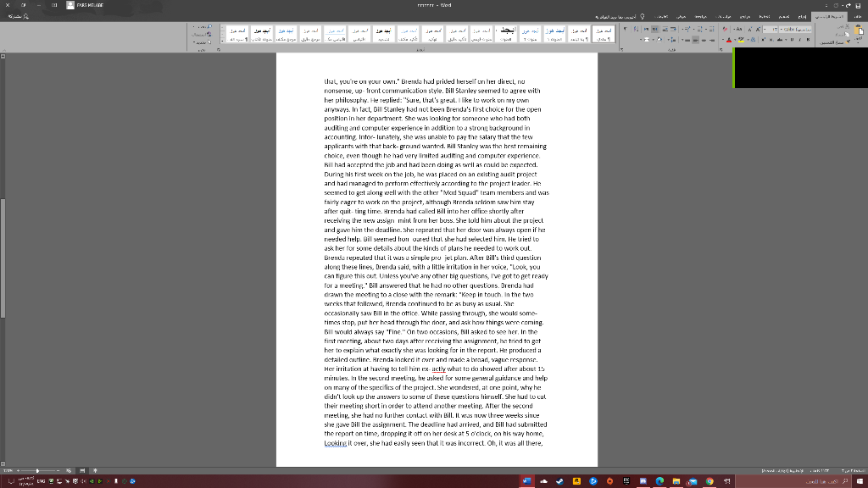Switch to the References tab
The image size is (868, 488).
[744, 17]
